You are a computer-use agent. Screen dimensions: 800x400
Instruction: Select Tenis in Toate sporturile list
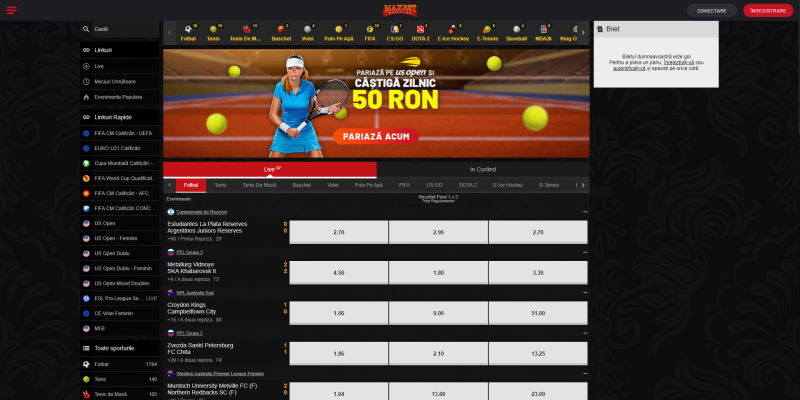tap(120, 380)
